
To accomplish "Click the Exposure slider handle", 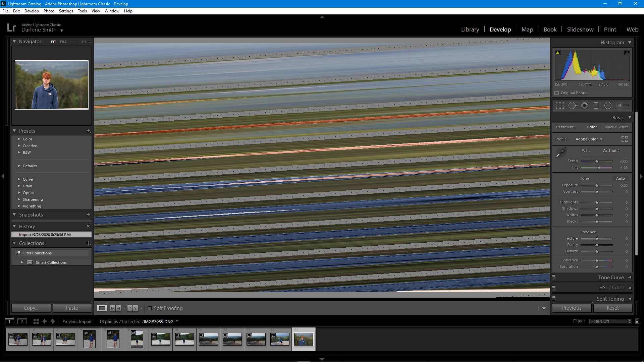I will (x=597, y=185).
